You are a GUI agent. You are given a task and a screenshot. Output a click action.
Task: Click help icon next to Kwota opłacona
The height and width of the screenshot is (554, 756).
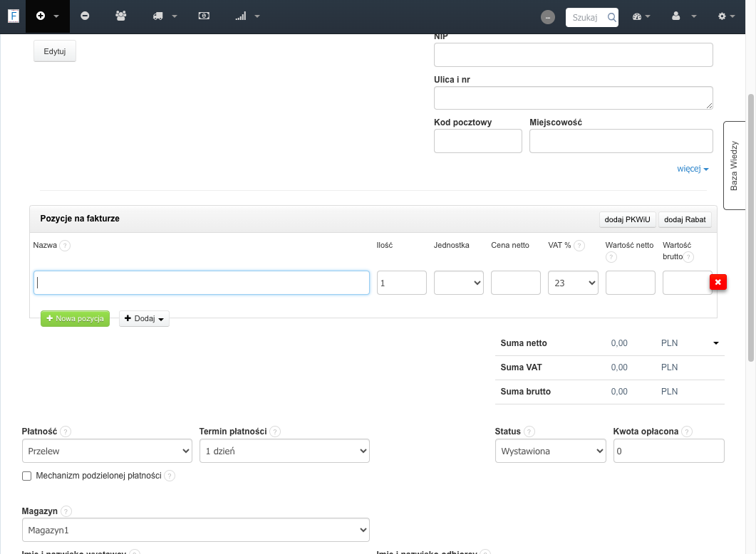[x=687, y=432]
